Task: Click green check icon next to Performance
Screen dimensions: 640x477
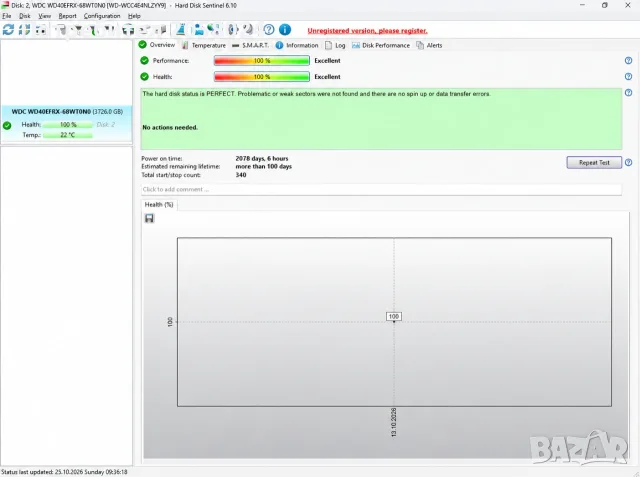Action: [144, 60]
